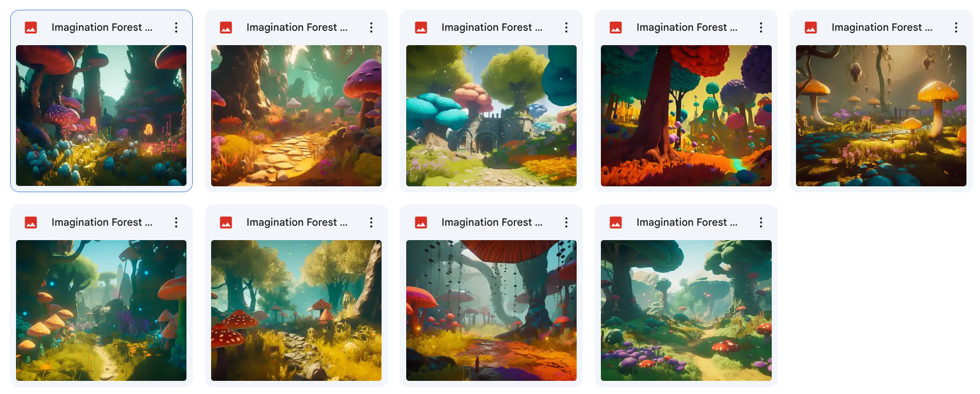Click "Imagination Forest ..." title above golden mushrooms
This screenshot has height=394, width=980.
click(x=882, y=27)
